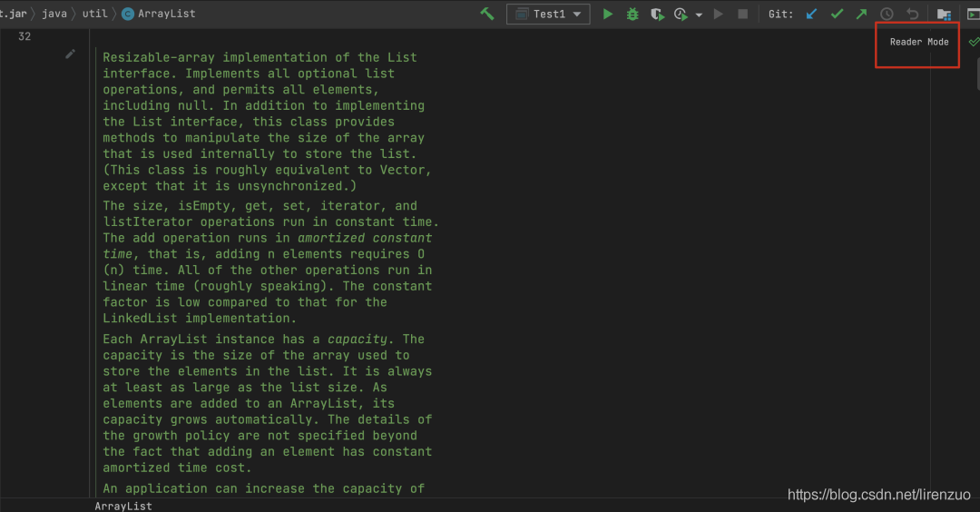Commit changes with the Git checkmark
The height and width of the screenshot is (512, 980).
point(838,14)
